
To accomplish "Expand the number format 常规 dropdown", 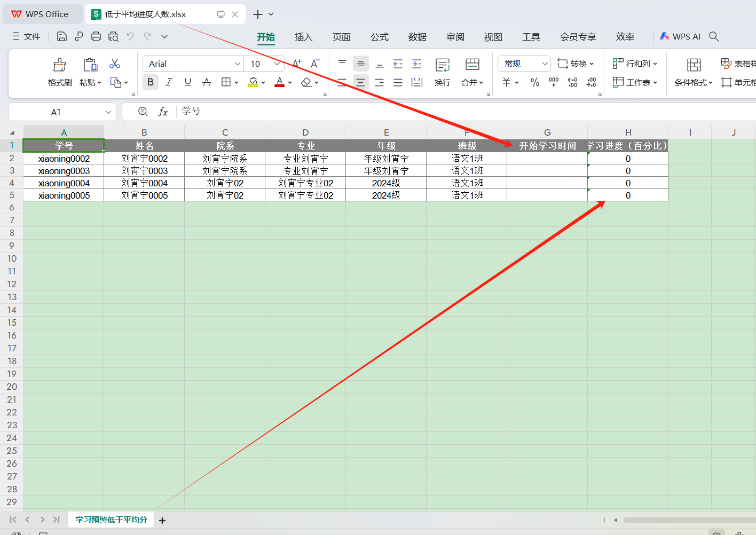I will point(545,64).
